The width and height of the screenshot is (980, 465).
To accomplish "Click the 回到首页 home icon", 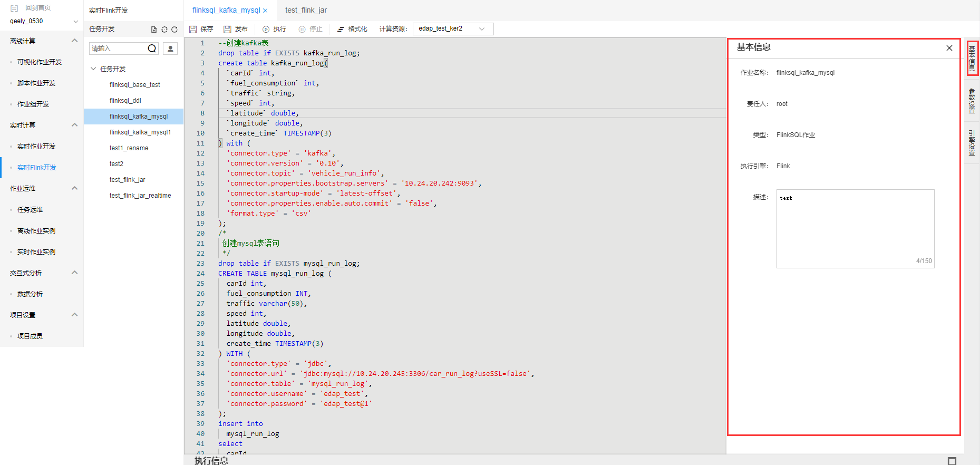I will point(14,8).
